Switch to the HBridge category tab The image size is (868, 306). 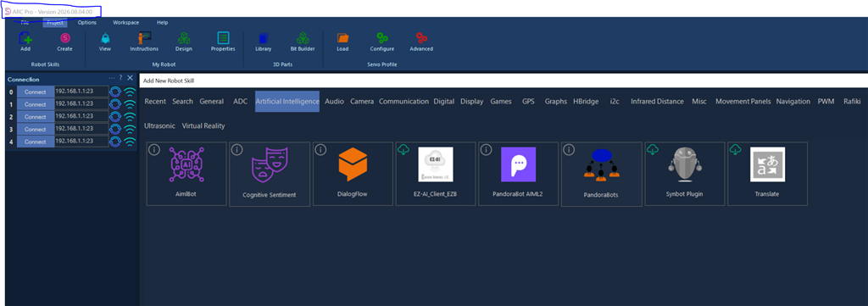(586, 101)
